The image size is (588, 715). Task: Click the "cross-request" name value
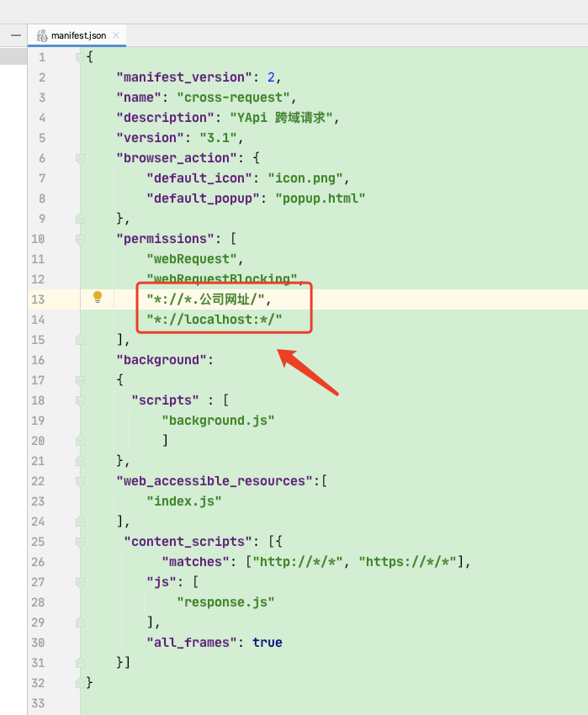point(234,98)
